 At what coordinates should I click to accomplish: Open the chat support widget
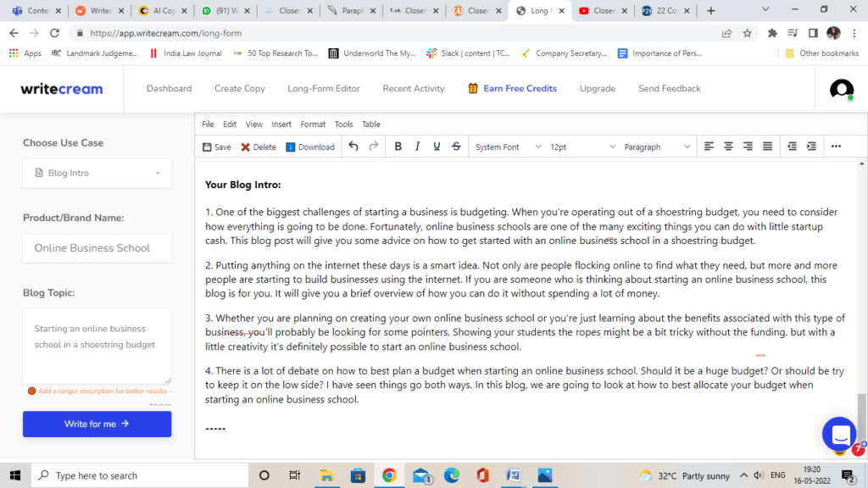[840, 435]
